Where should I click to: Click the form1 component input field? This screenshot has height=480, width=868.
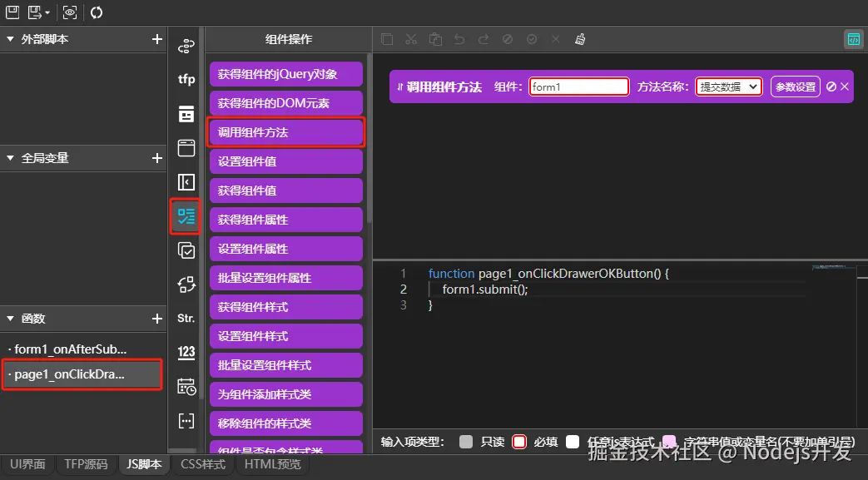point(579,87)
